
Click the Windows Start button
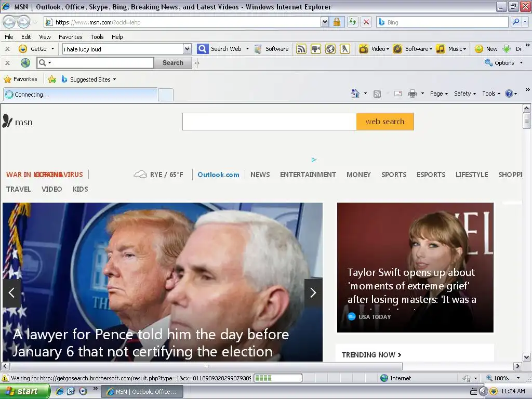(x=25, y=391)
